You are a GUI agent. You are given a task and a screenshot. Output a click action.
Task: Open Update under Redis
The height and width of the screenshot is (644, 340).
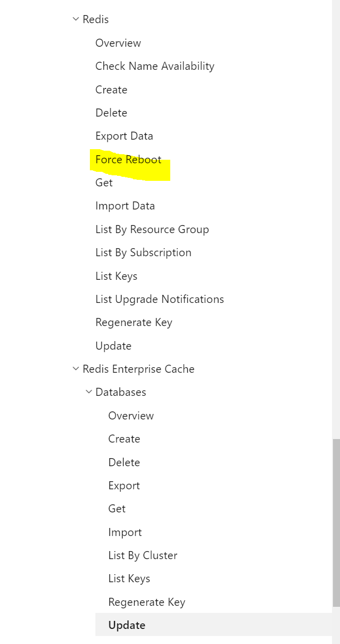(x=113, y=346)
